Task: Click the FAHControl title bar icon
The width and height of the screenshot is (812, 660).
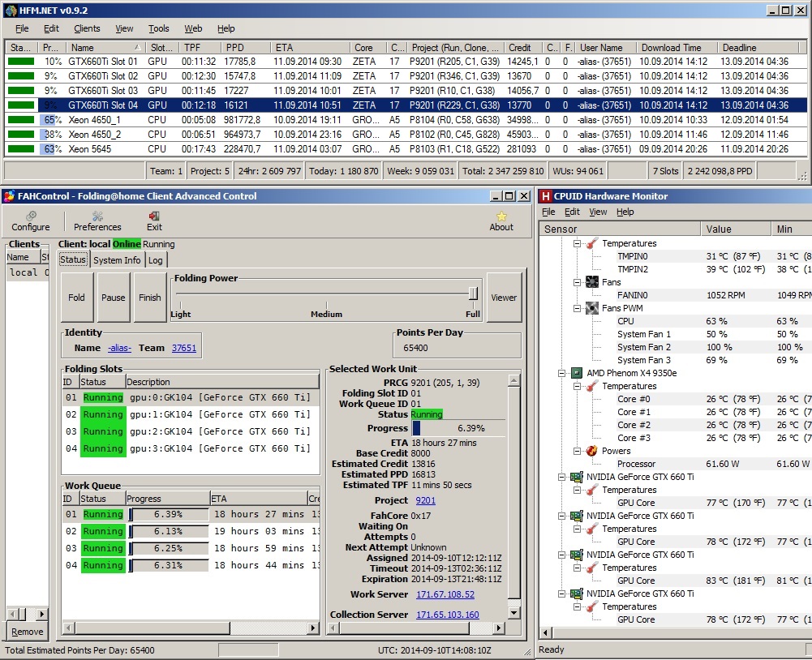Action: click(x=9, y=196)
